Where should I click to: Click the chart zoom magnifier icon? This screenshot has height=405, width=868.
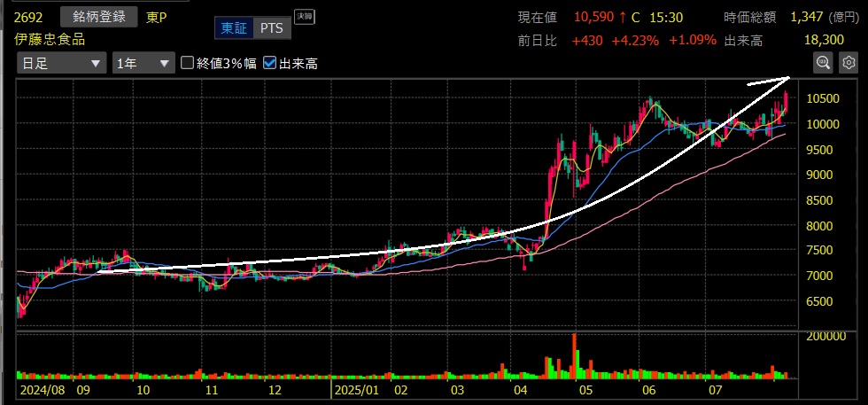[x=824, y=62]
